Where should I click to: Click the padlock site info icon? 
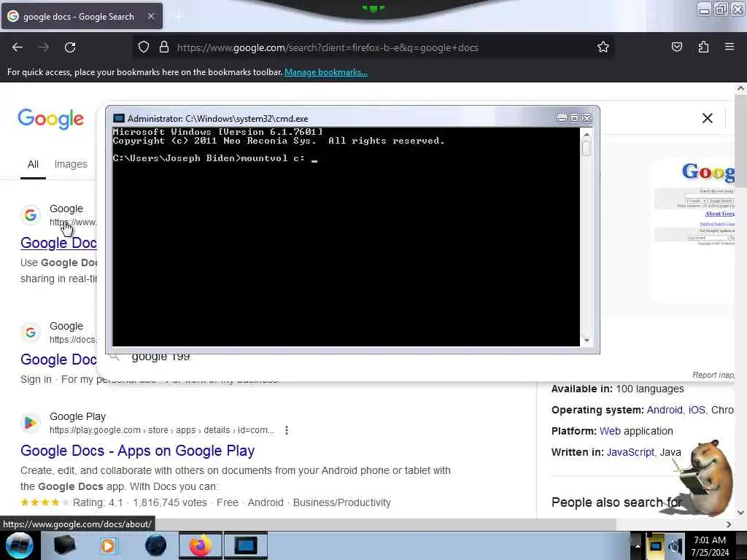point(164,47)
